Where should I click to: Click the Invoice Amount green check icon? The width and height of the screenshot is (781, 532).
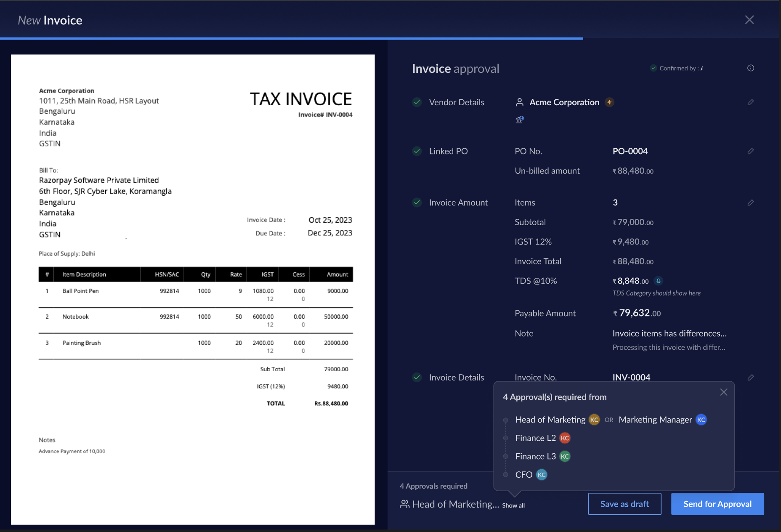click(x=417, y=202)
